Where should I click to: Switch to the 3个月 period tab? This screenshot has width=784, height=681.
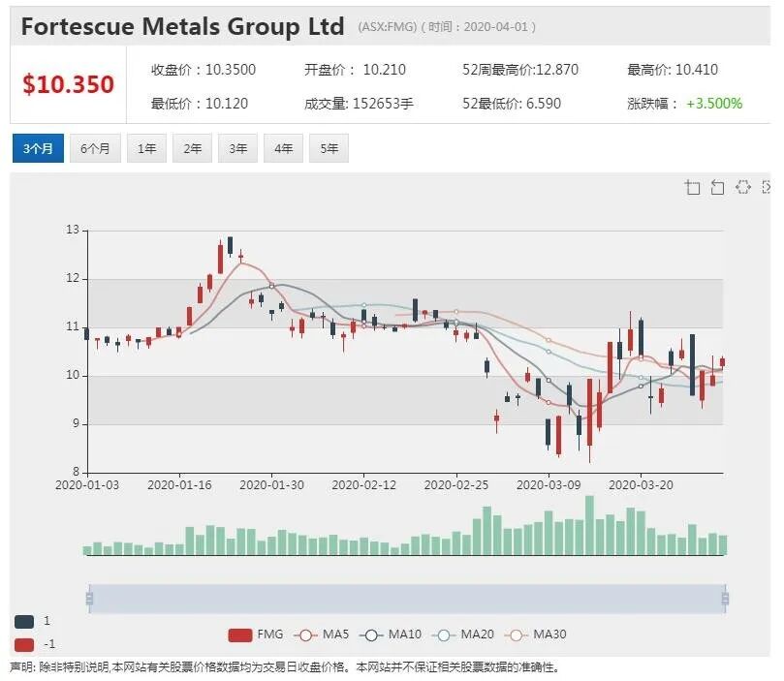(x=38, y=148)
